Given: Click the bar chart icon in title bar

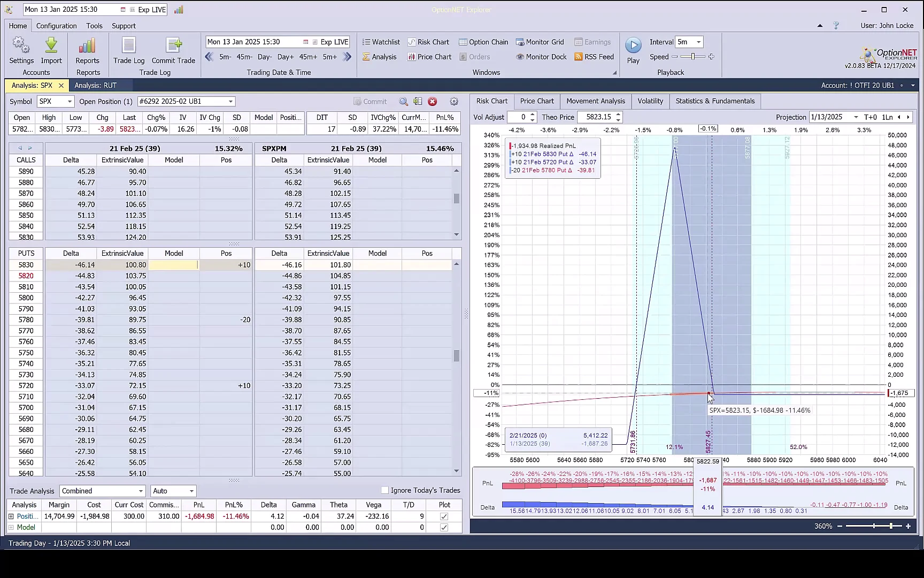Looking at the screenshot, I should pyautogui.click(x=179, y=10).
